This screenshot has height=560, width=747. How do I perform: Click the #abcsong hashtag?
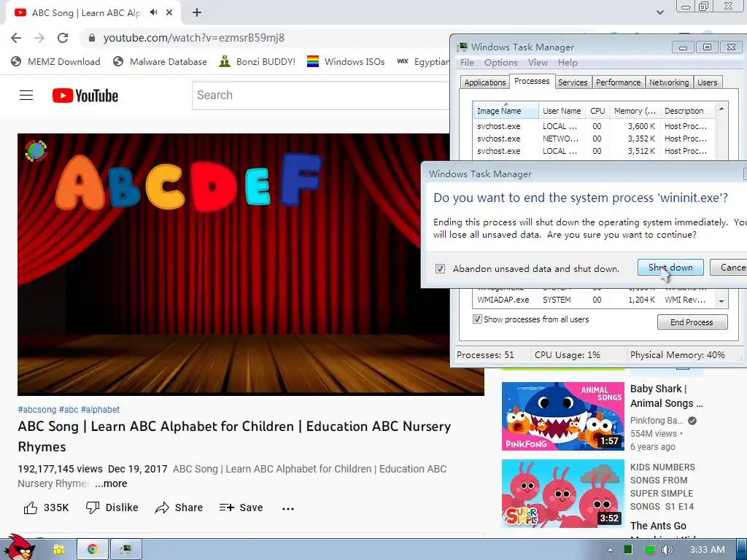[36, 410]
